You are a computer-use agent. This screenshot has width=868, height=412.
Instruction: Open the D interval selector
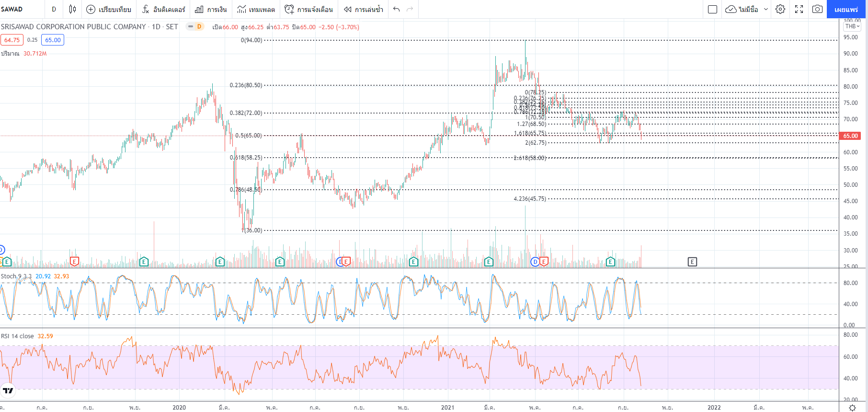(x=54, y=9)
